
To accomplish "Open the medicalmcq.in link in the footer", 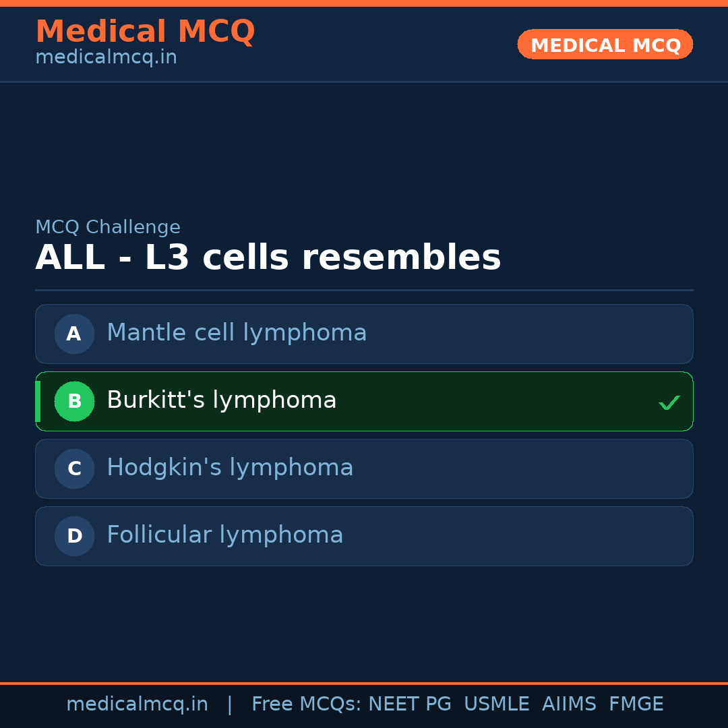I will point(137,704).
